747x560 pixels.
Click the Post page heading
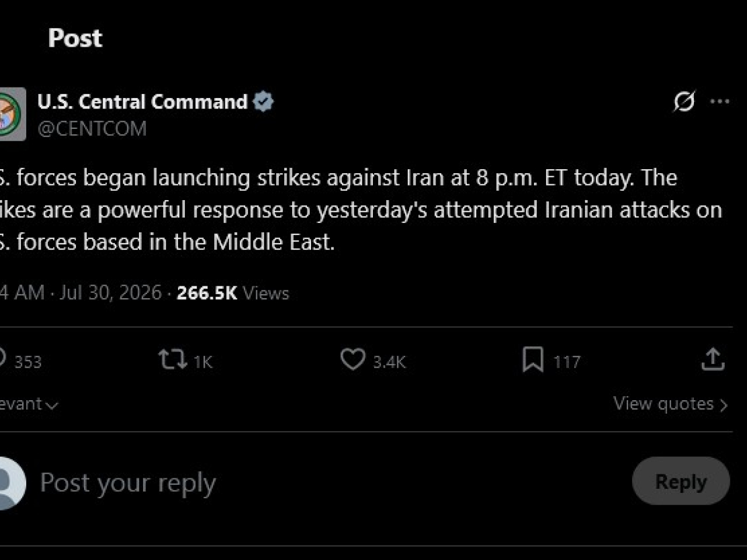(75, 38)
